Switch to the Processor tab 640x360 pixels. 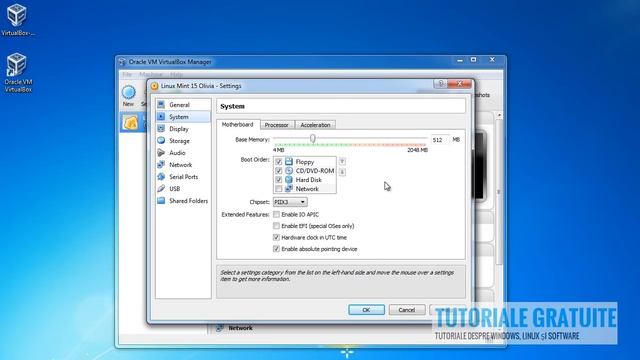coord(277,125)
